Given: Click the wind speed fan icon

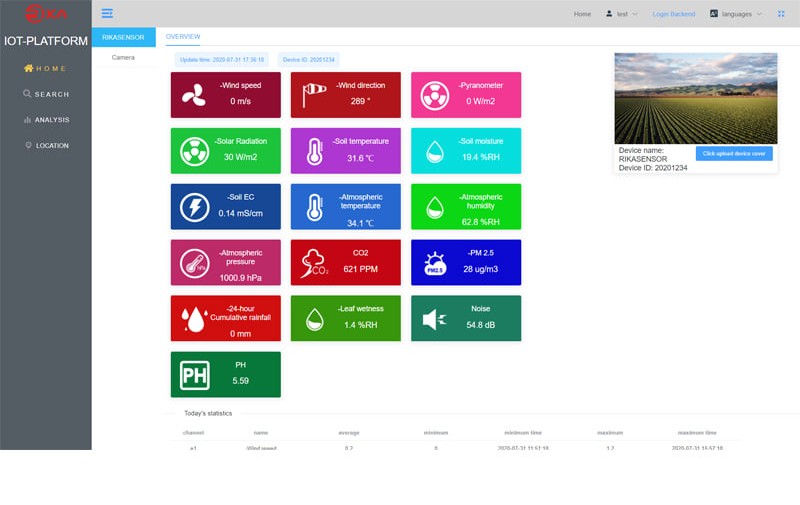Looking at the screenshot, I should point(194,94).
